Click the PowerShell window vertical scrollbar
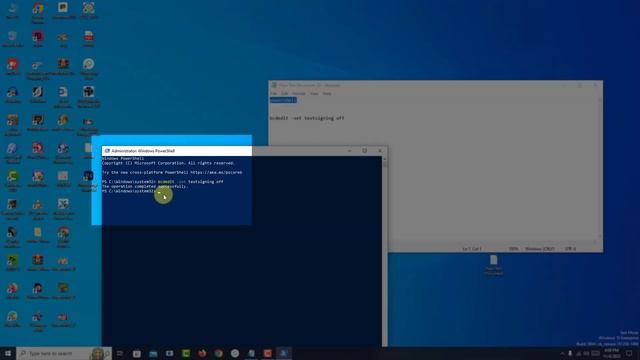Viewport: 640px width, 360px height. (384, 251)
